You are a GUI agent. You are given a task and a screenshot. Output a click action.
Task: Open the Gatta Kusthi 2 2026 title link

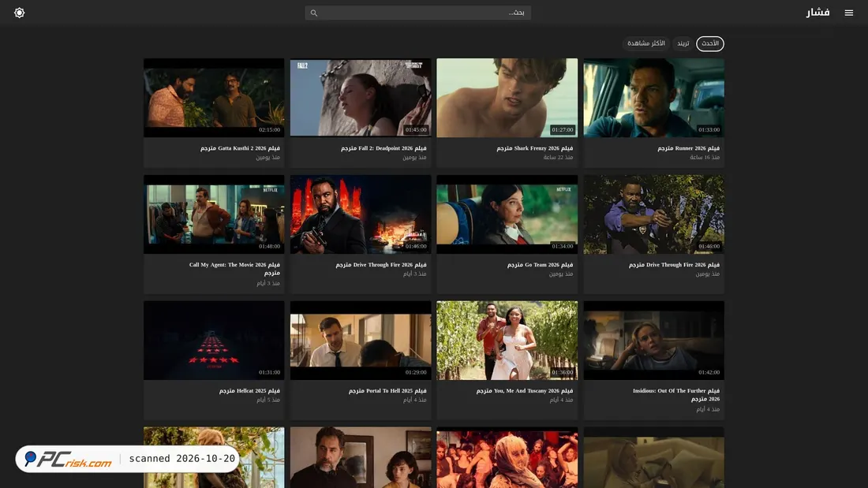(x=240, y=148)
